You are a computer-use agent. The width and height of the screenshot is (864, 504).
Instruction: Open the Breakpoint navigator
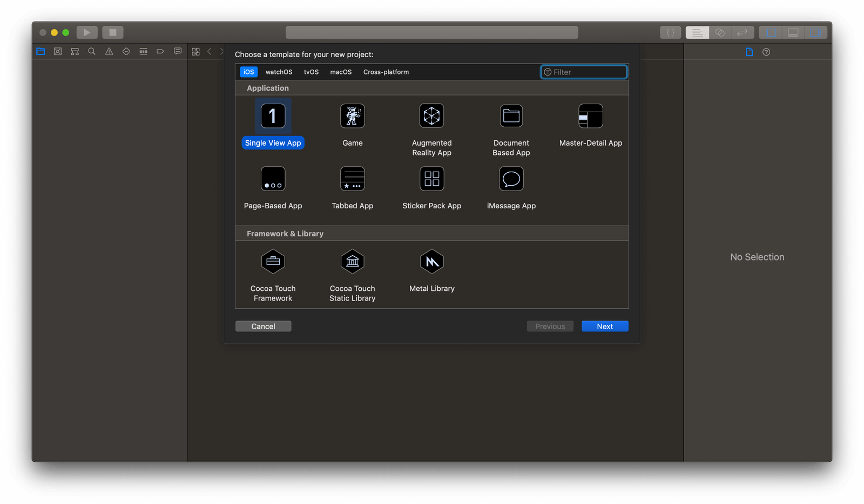(160, 51)
